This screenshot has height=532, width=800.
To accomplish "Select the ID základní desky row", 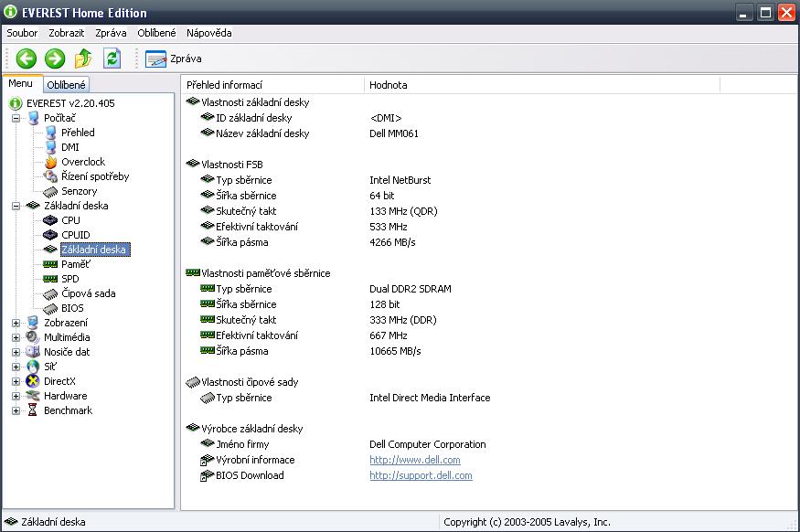I will (253, 118).
